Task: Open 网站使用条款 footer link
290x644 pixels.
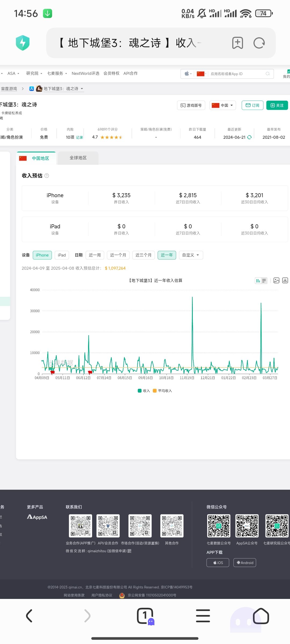Action: [74, 595]
